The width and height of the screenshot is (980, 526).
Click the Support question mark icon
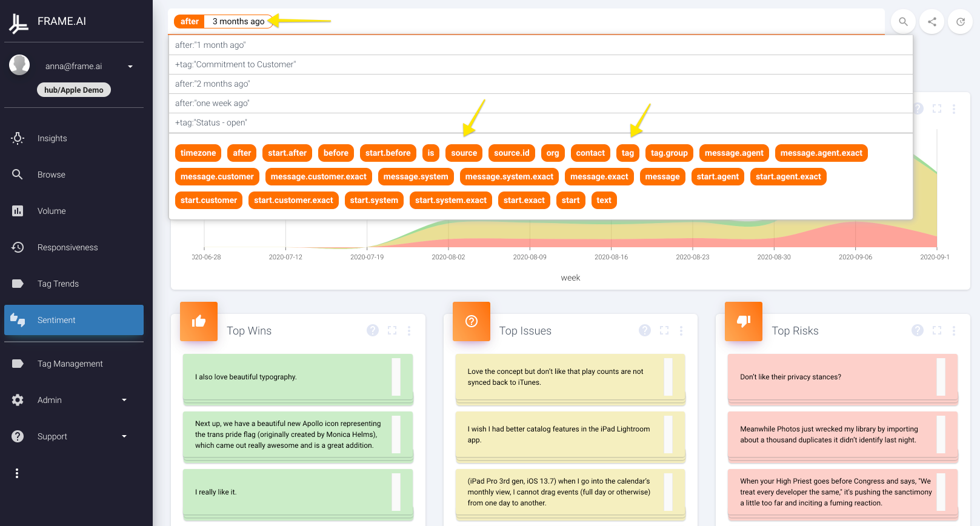[x=18, y=436]
